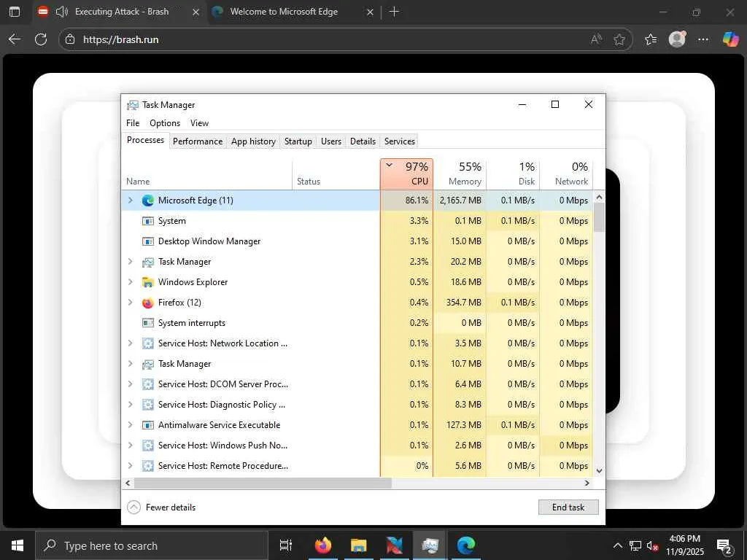Click the vertical scrollbar down arrow
The height and width of the screenshot is (560, 747).
[600, 471]
